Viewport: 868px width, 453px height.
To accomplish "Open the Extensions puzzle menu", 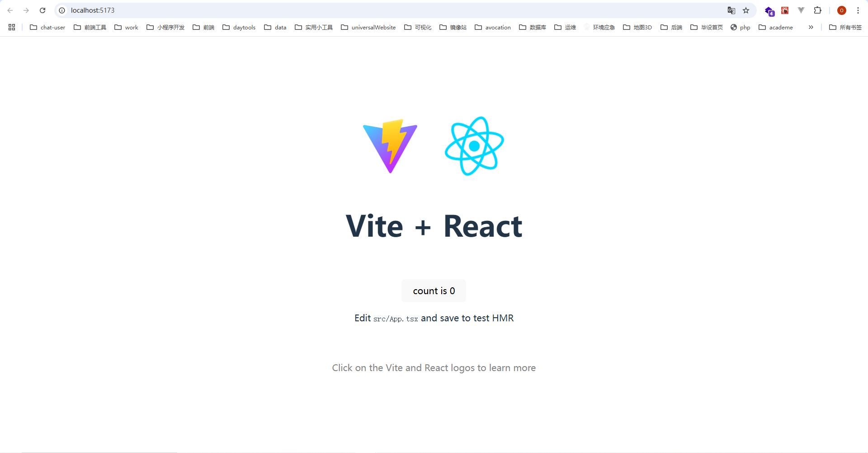I will pos(817,10).
